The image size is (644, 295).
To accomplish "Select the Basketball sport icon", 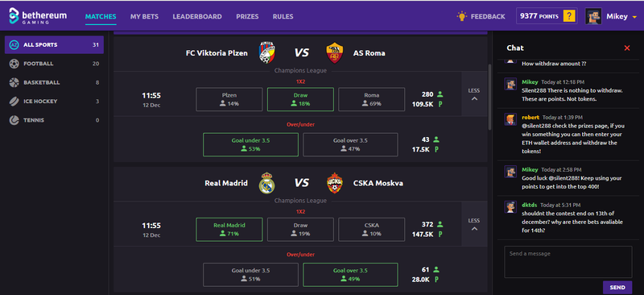I will point(14,82).
